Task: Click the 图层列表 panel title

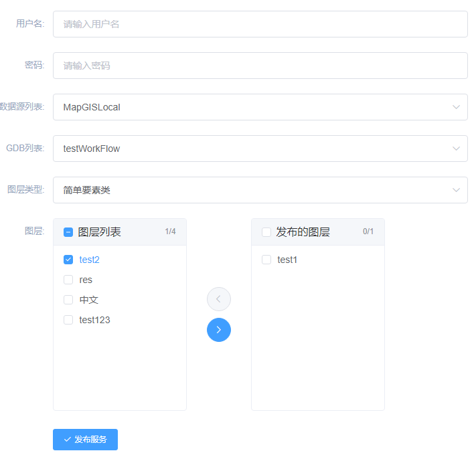Action: coord(99,232)
